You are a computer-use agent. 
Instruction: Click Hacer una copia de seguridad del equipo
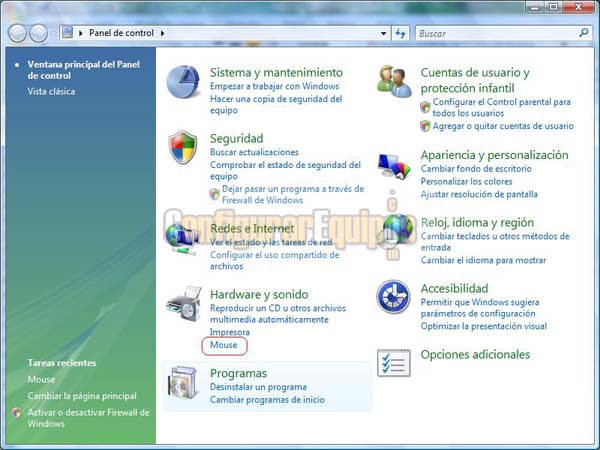pyautogui.click(x=276, y=104)
